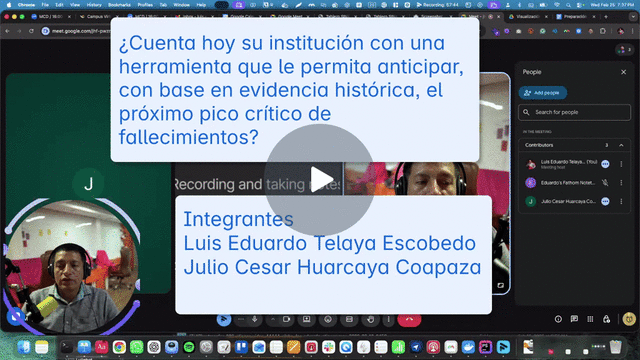Open Finder from the Dock
Viewport: 640px width, 360px height.
(24, 347)
